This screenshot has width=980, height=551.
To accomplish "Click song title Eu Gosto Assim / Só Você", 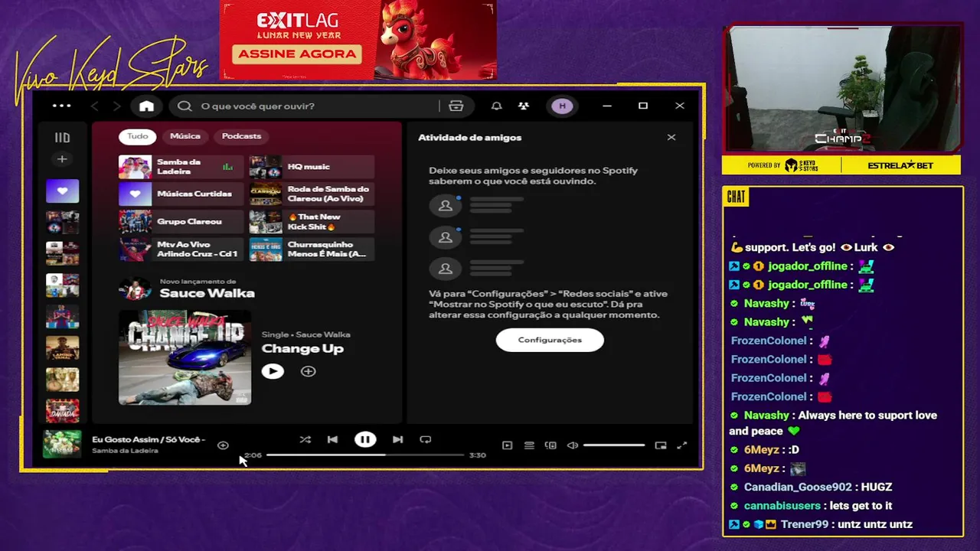I will click(x=149, y=439).
